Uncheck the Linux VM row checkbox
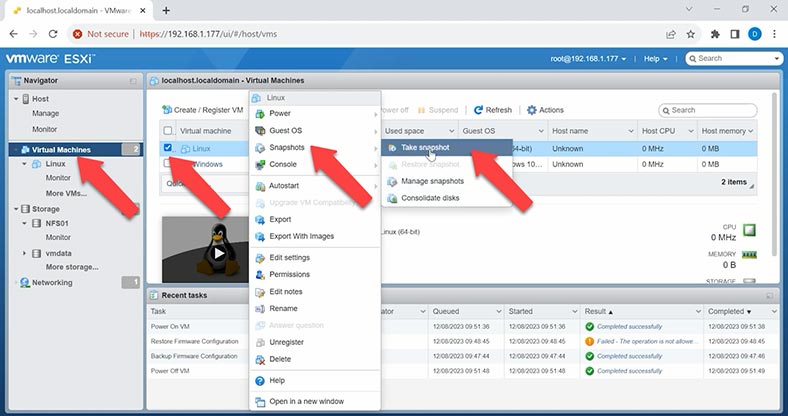Viewport: 788px width, 416px height. click(x=168, y=148)
